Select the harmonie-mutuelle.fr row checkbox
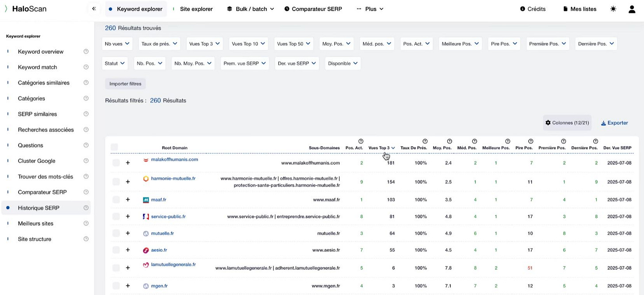Viewport: 644px width, 295px height. [x=116, y=182]
